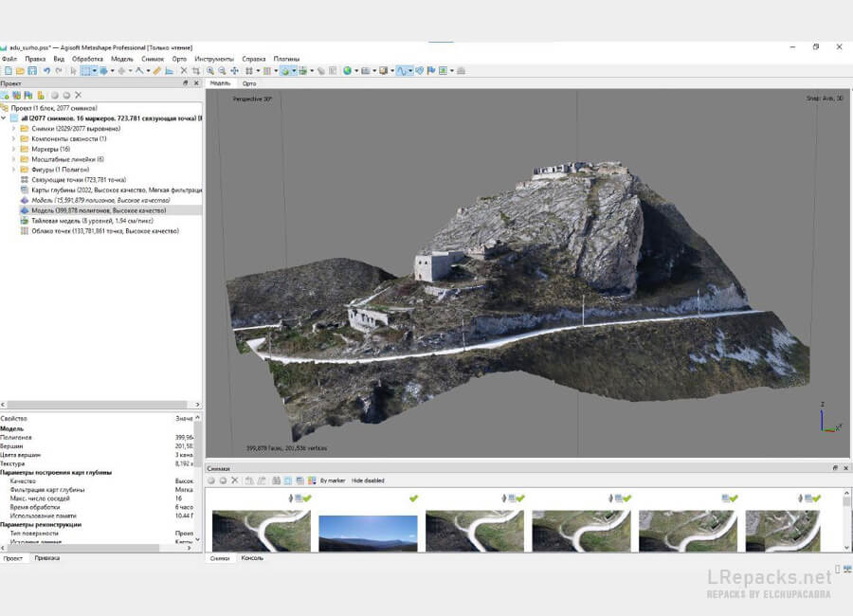Select the Тайловая модель tree item

coord(92,221)
